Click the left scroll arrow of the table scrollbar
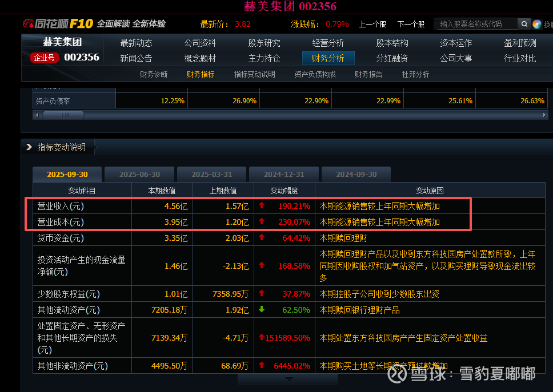 click(37, 115)
